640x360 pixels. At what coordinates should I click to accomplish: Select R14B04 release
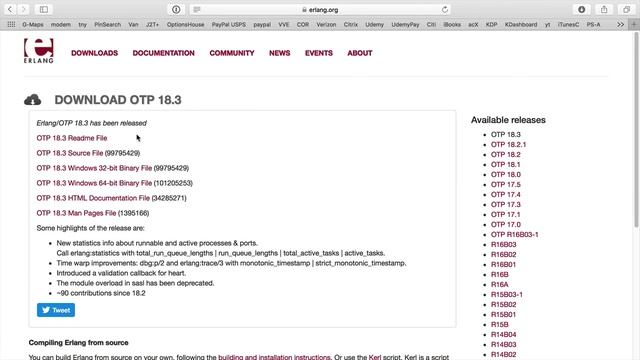503,335
